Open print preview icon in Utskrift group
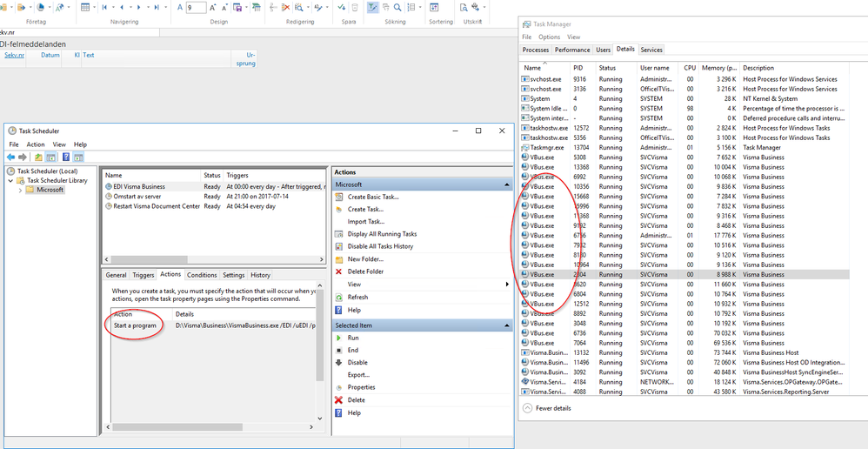This screenshot has height=449, width=868. (463, 7)
